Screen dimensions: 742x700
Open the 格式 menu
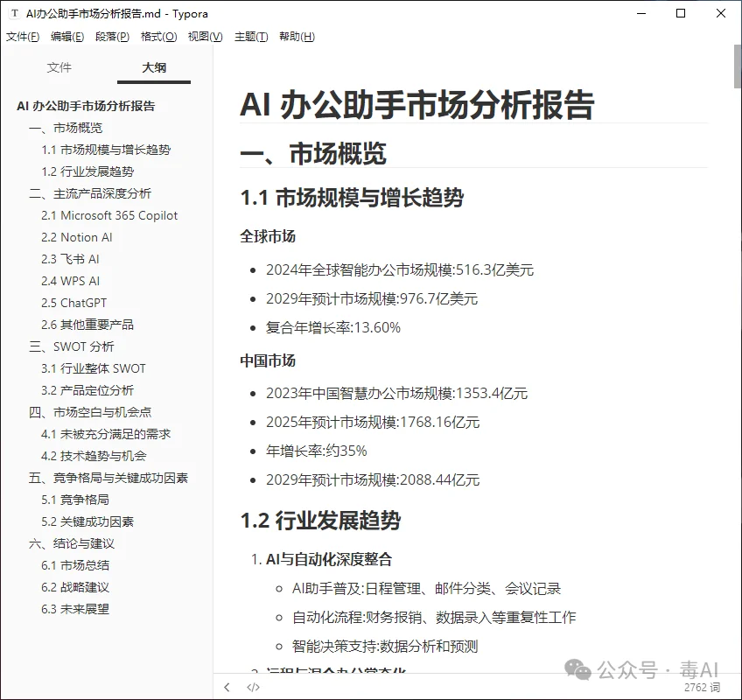[x=158, y=37]
